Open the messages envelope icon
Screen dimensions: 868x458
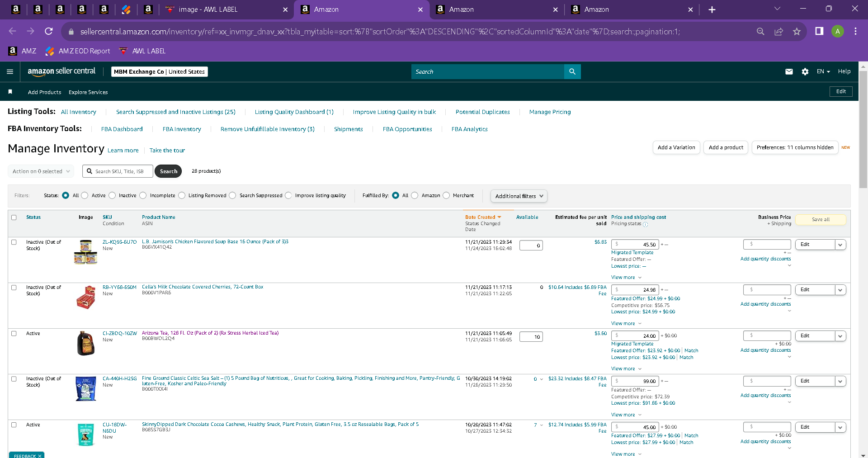click(x=789, y=71)
